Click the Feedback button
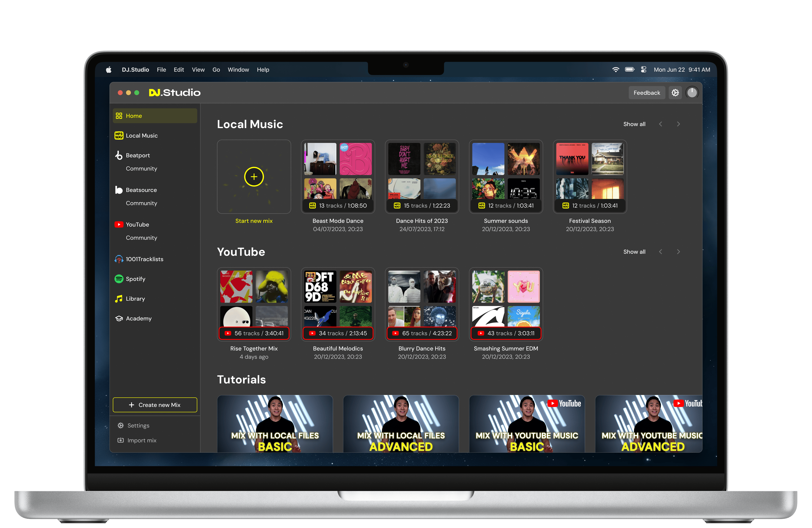 pos(647,93)
